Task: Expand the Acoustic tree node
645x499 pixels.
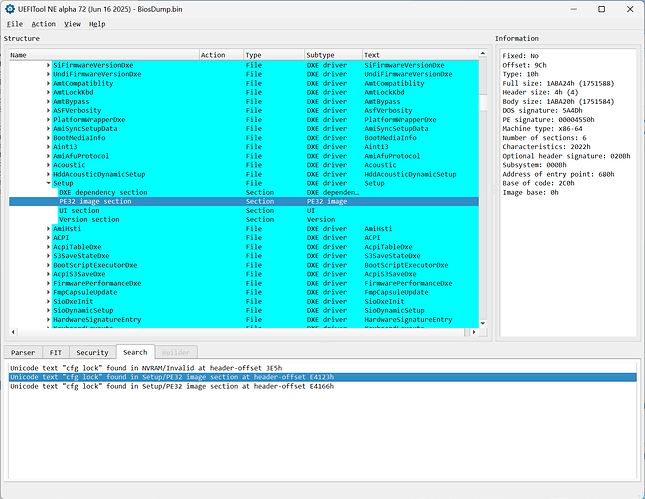Action: point(49,165)
